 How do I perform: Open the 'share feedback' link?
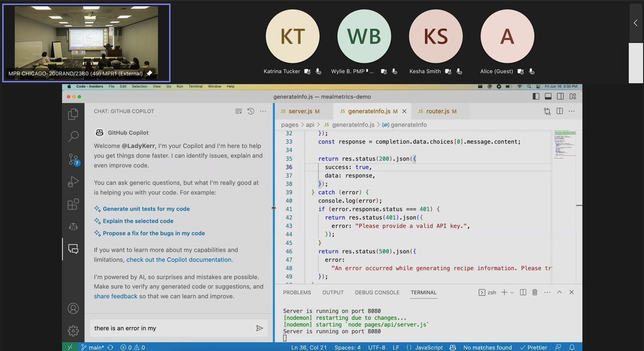115,296
